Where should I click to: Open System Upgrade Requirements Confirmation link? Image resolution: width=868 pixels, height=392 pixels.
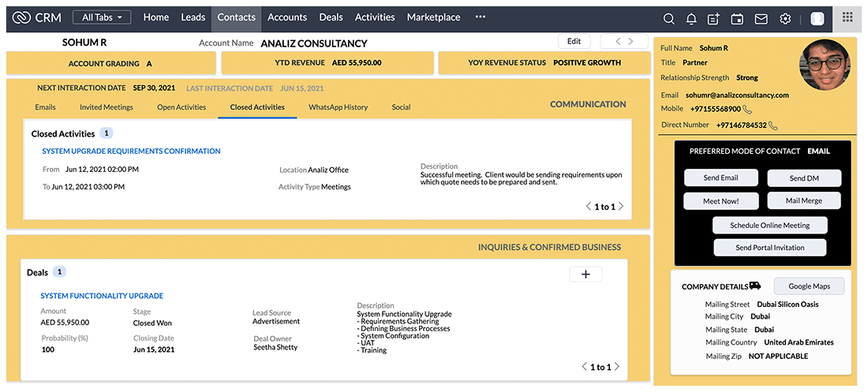131,151
